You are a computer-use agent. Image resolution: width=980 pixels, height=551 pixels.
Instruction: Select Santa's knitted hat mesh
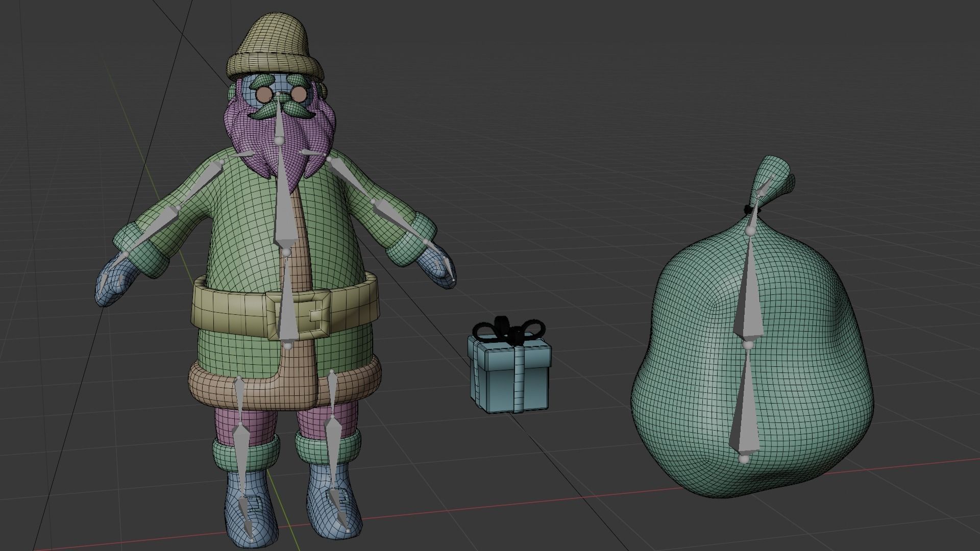click(275, 46)
